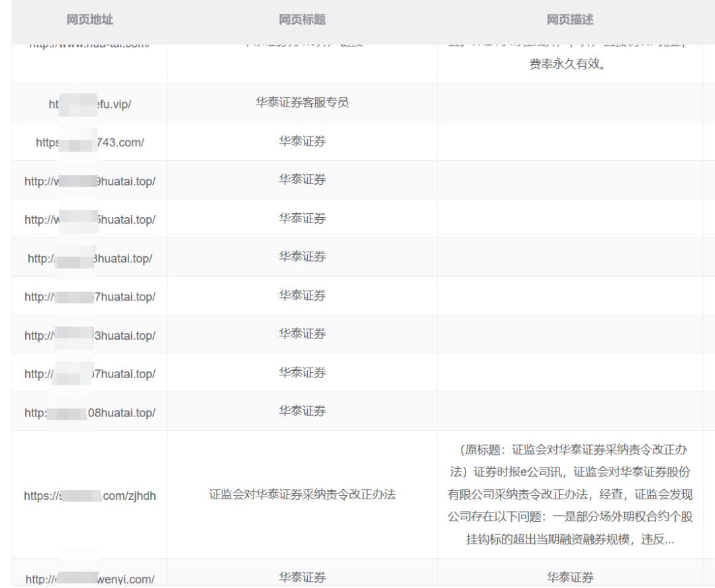Select the URL ending in efu.vip/
Screen dimensions: 715x588
[x=90, y=104]
